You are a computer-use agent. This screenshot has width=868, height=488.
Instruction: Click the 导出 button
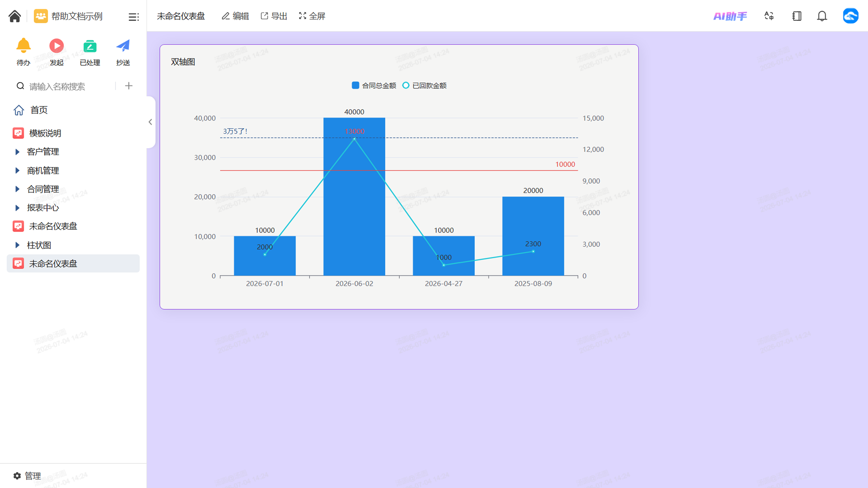pos(274,16)
